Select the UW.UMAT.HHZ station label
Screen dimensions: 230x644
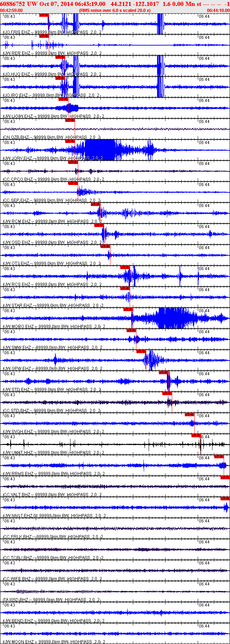click(x=53, y=453)
